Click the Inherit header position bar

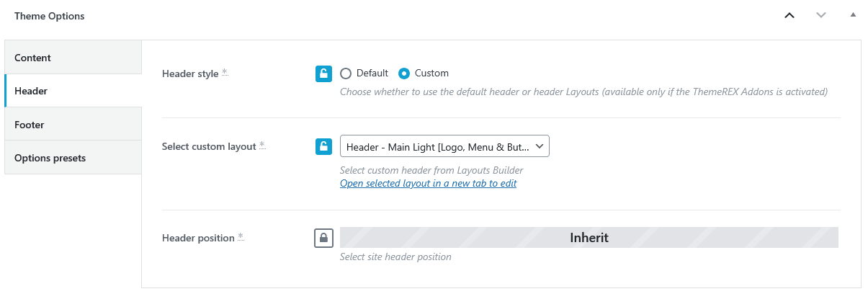coord(589,238)
